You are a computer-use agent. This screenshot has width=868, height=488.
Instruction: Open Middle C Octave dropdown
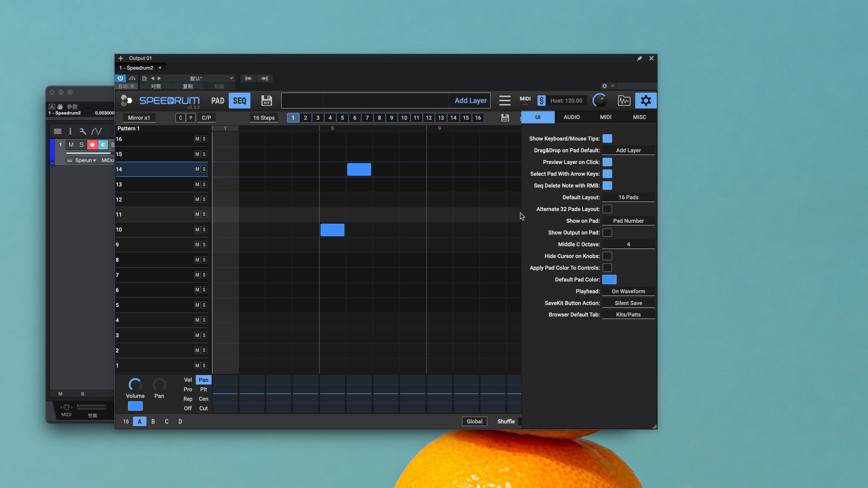pyautogui.click(x=628, y=244)
